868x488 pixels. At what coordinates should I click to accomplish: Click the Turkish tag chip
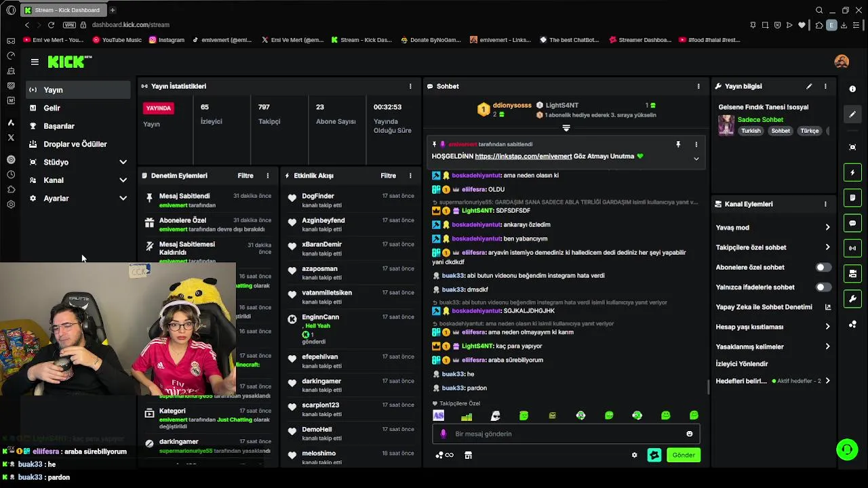751,131
